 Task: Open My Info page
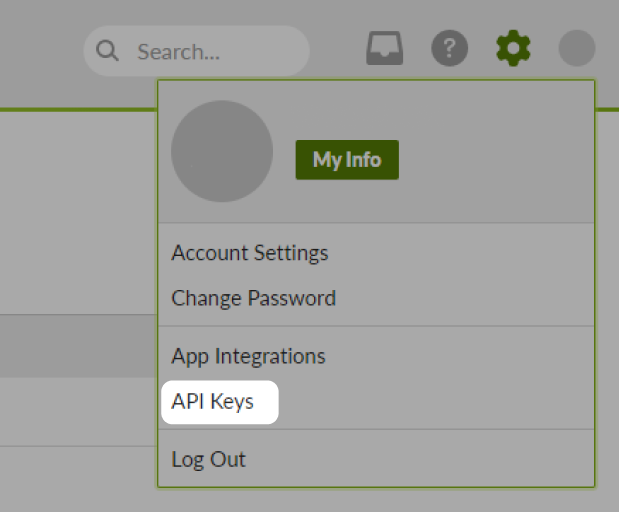tap(347, 159)
